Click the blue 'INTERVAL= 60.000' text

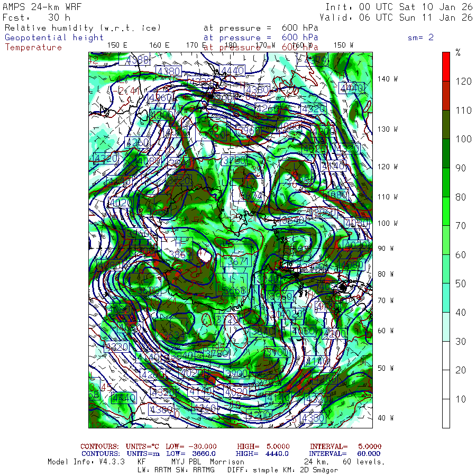(344, 454)
